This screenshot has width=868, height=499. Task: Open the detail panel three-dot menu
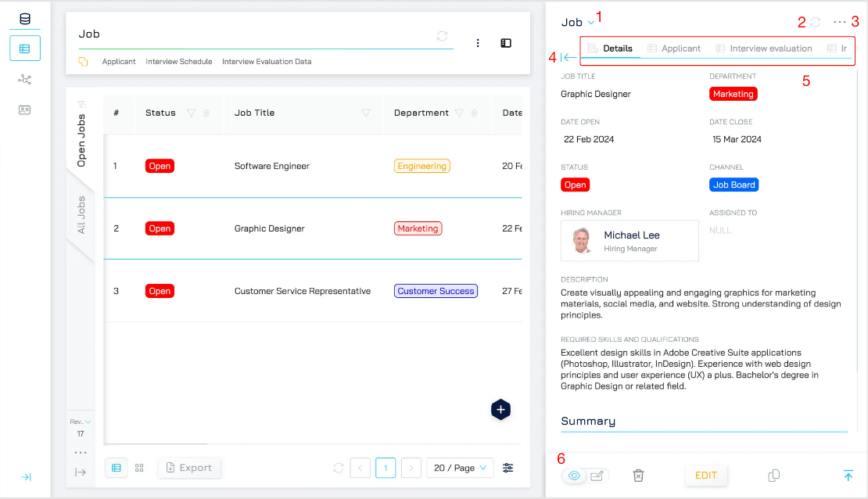[839, 22]
